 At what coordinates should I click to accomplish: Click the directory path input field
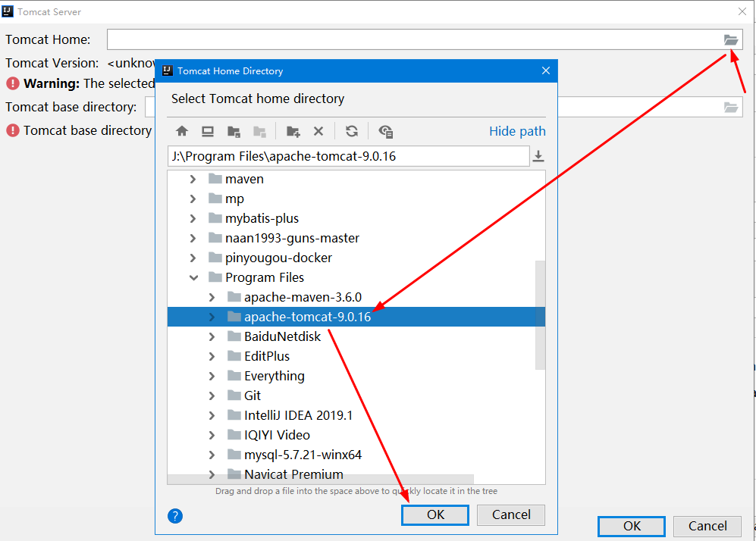click(x=349, y=156)
